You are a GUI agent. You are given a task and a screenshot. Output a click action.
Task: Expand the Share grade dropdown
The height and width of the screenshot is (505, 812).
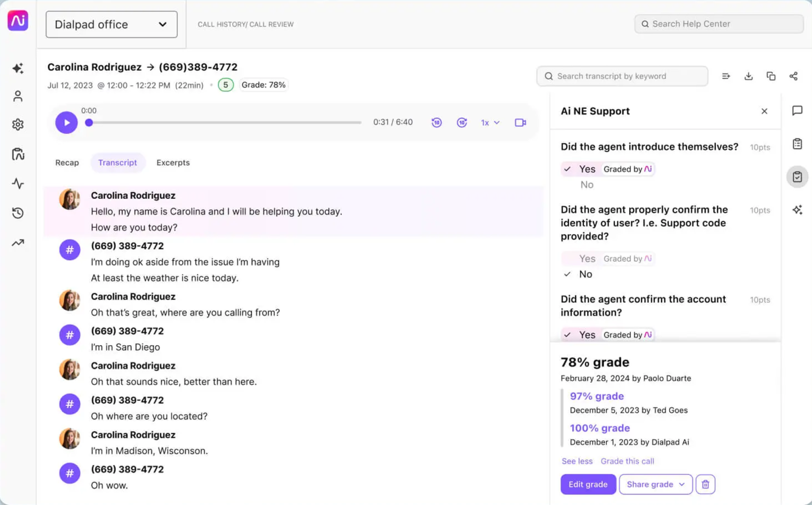[656, 484]
